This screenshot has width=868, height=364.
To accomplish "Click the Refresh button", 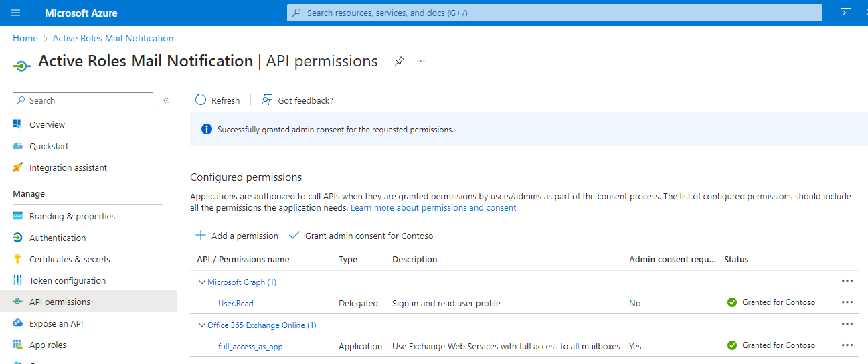I will click(x=218, y=100).
